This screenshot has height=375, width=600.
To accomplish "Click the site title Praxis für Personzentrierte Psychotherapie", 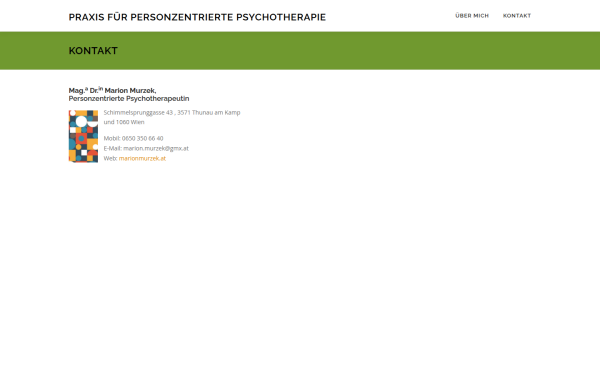I will [197, 17].
